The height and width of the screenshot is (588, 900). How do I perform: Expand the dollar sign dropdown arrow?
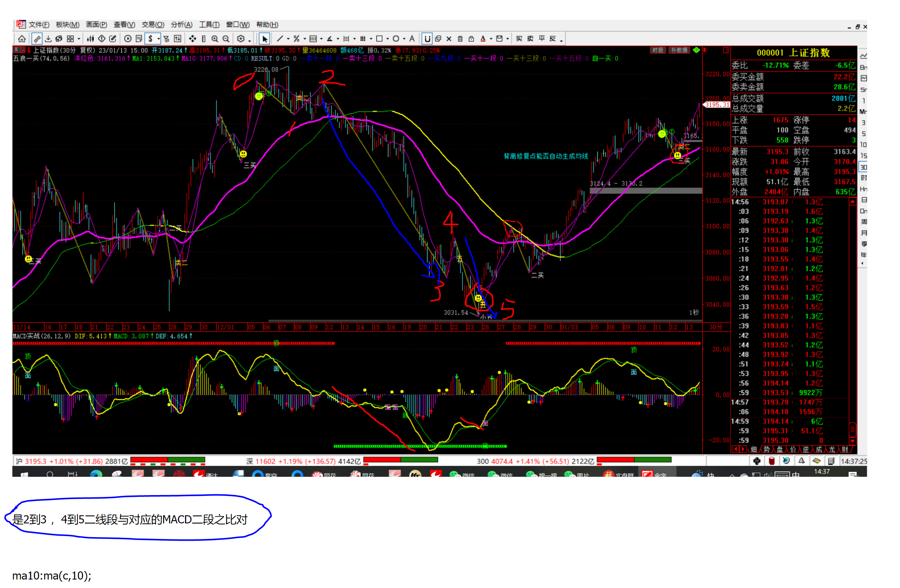pyautogui.click(x=159, y=38)
